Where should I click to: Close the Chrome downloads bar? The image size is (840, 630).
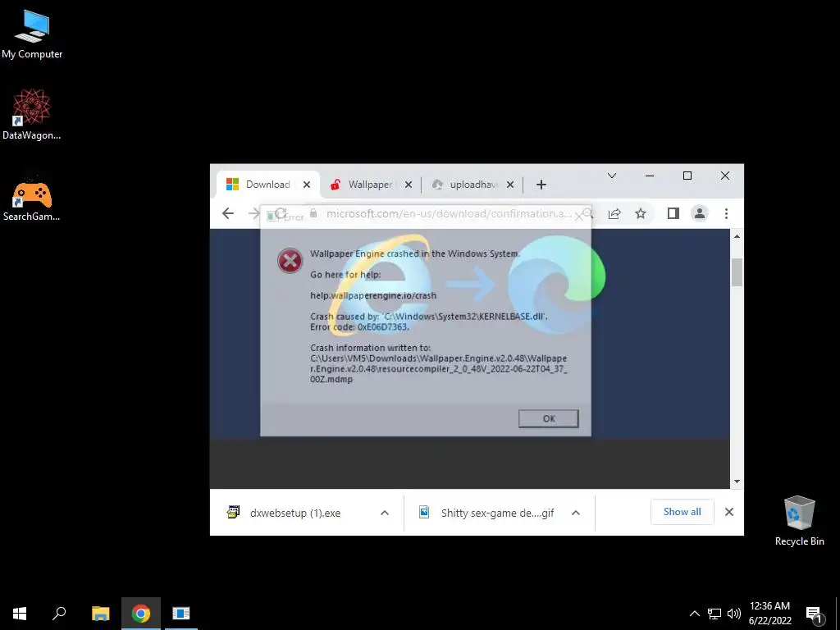point(729,512)
